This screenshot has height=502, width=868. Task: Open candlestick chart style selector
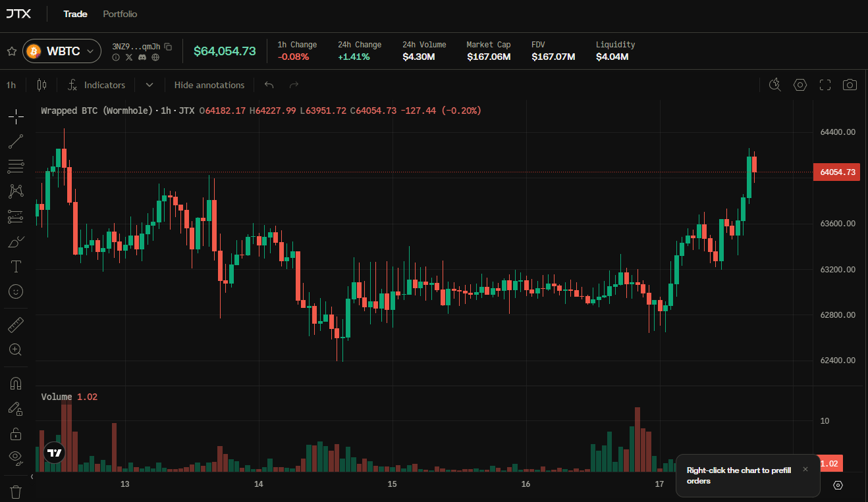[x=42, y=85]
